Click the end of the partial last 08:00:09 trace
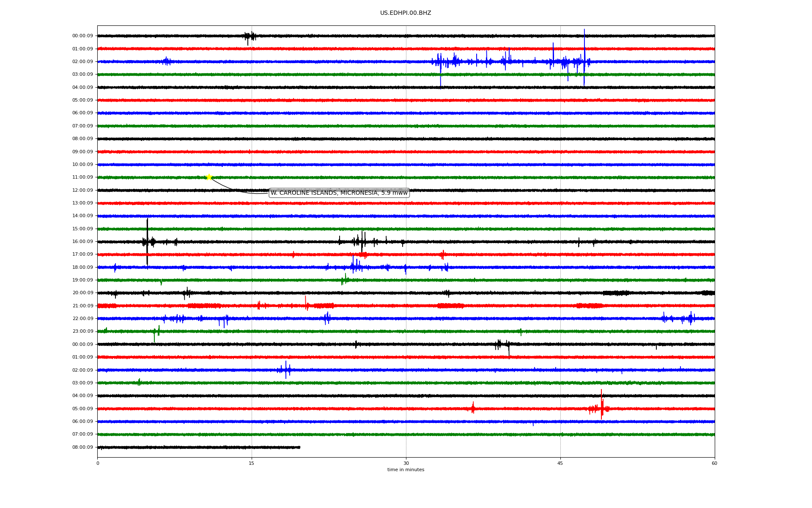The width and height of the screenshot is (812, 508). [299, 447]
